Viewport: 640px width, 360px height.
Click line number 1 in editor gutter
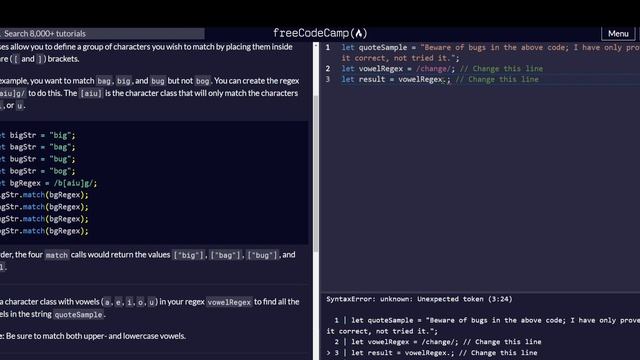328,47
